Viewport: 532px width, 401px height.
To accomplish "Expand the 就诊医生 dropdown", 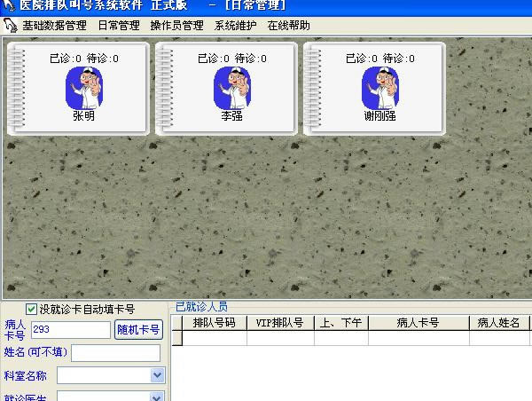I will 157,397.
